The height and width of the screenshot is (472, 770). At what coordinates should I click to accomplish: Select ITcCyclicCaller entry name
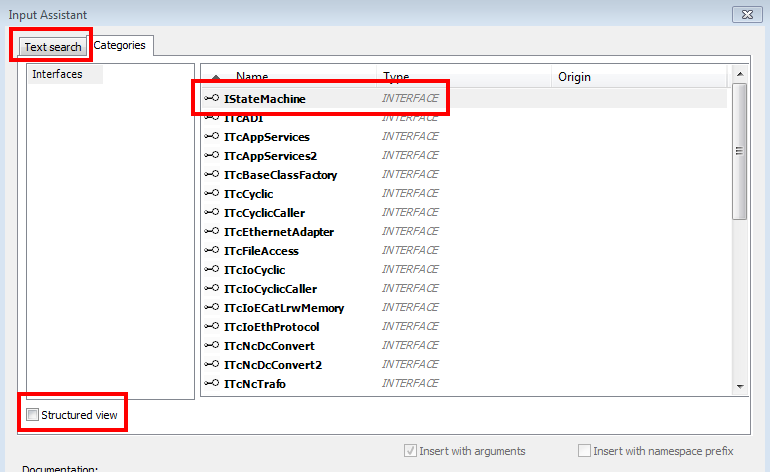tap(264, 213)
